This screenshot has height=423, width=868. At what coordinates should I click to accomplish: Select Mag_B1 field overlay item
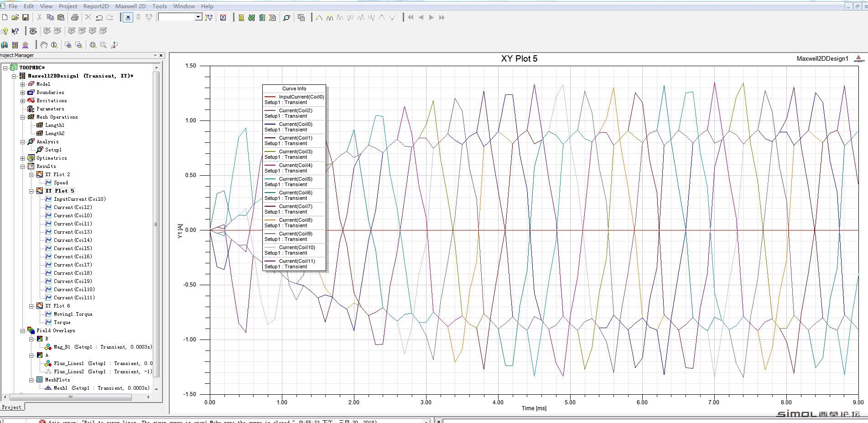(x=103, y=347)
